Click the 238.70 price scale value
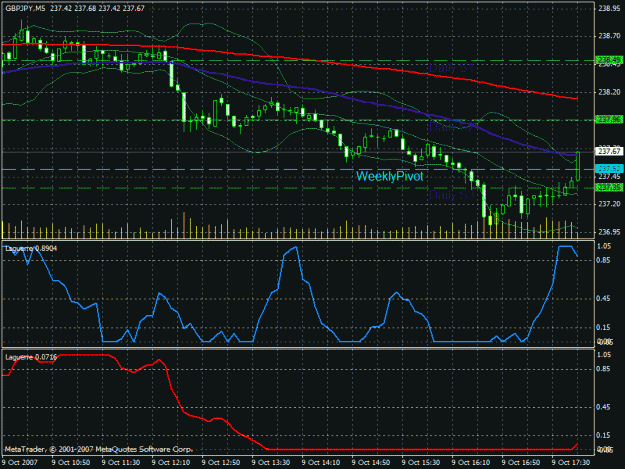The width and height of the screenshot is (625, 469). 609,36
